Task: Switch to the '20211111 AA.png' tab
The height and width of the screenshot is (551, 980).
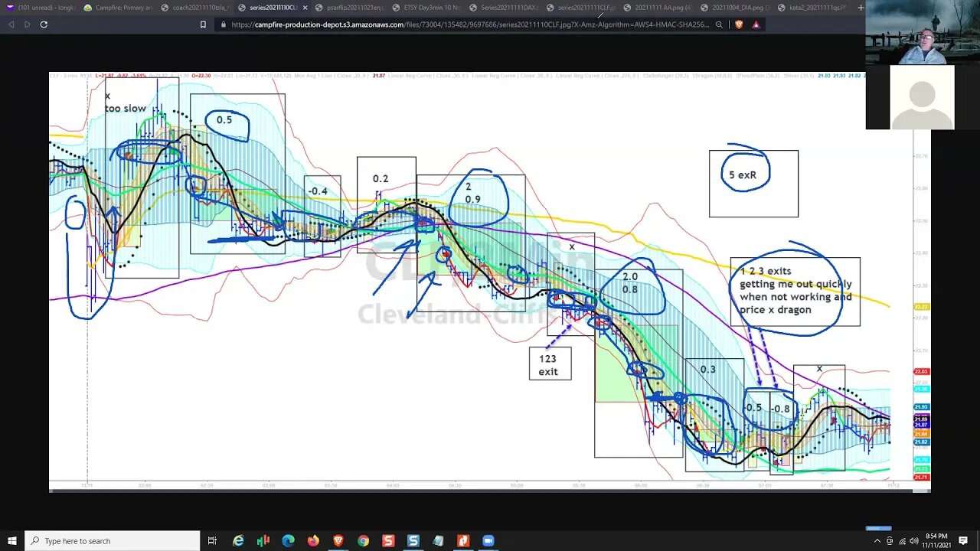Action: coord(658,8)
